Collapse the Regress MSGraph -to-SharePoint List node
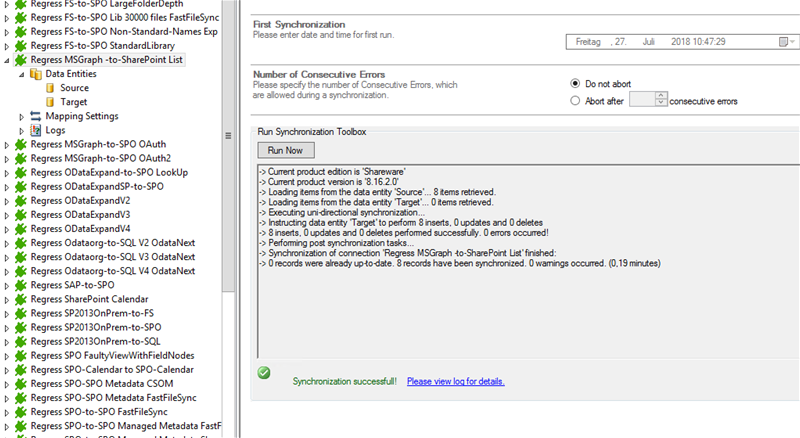The height and width of the screenshot is (438, 800). pyautogui.click(x=8, y=60)
